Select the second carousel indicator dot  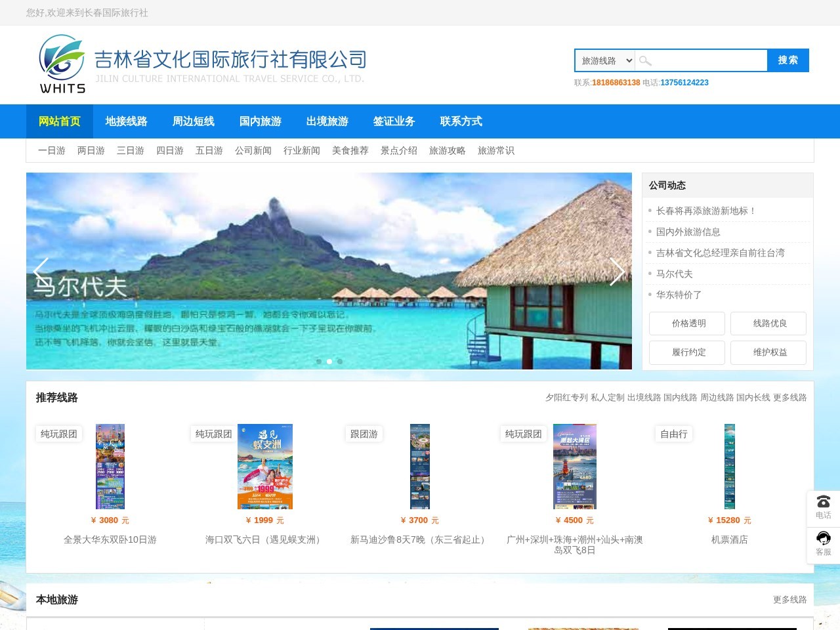pos(329,361)
